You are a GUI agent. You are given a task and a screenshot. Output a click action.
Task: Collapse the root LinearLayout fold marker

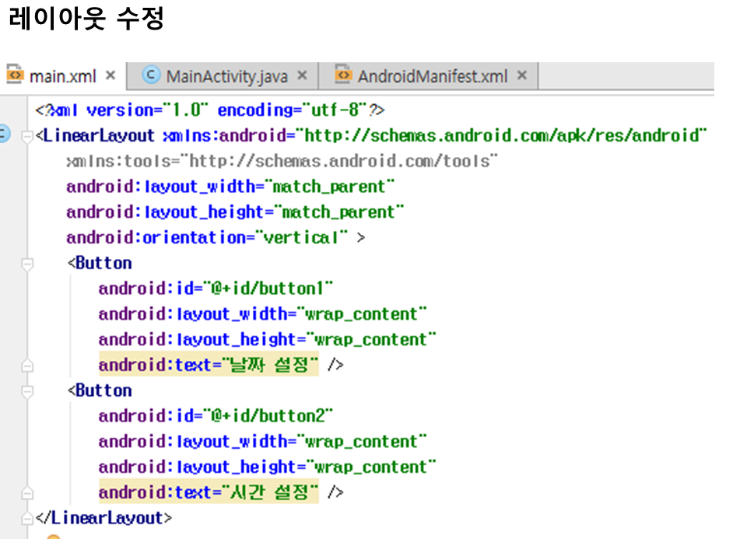[28, 136]
